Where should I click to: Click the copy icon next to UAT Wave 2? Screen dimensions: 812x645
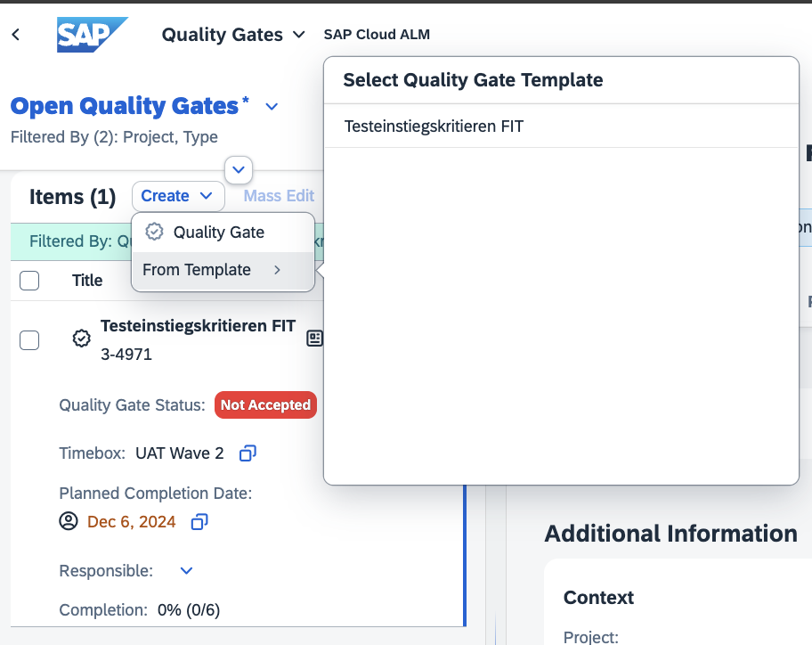(248, 453)
